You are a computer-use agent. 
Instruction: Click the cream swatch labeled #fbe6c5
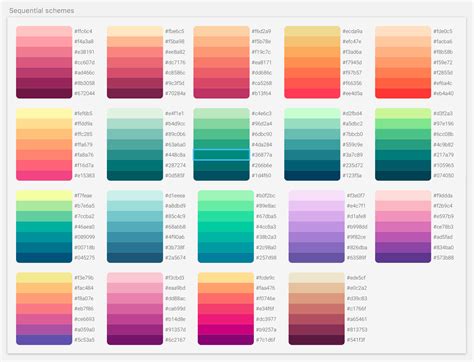pyautogui.click(x=135, y=31)
